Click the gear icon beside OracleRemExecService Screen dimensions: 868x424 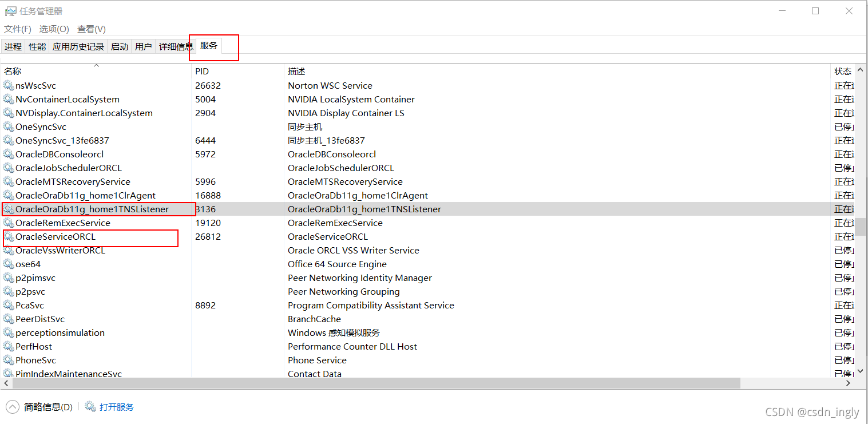point(9,223)
